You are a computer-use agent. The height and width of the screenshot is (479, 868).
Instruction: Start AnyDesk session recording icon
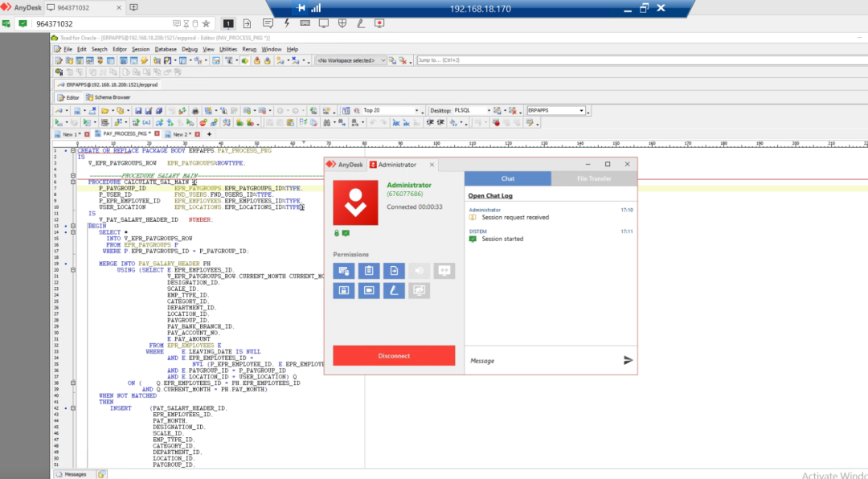tap(379, 23)
